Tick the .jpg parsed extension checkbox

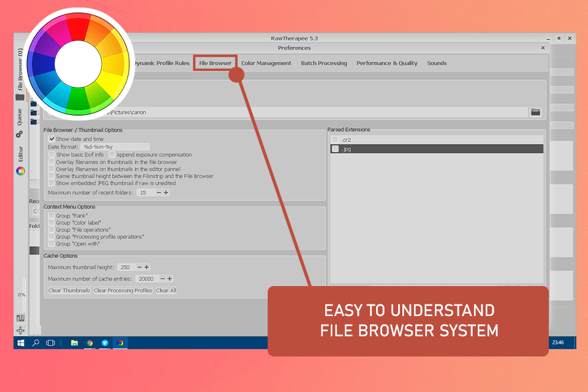[335, 149]
